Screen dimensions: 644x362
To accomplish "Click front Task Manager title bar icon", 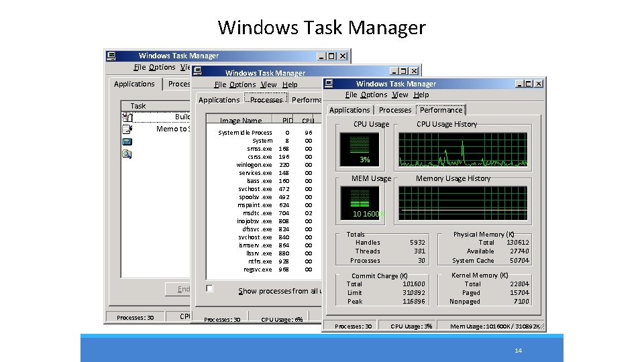I will pyautogui.click(x=329, y=84).
